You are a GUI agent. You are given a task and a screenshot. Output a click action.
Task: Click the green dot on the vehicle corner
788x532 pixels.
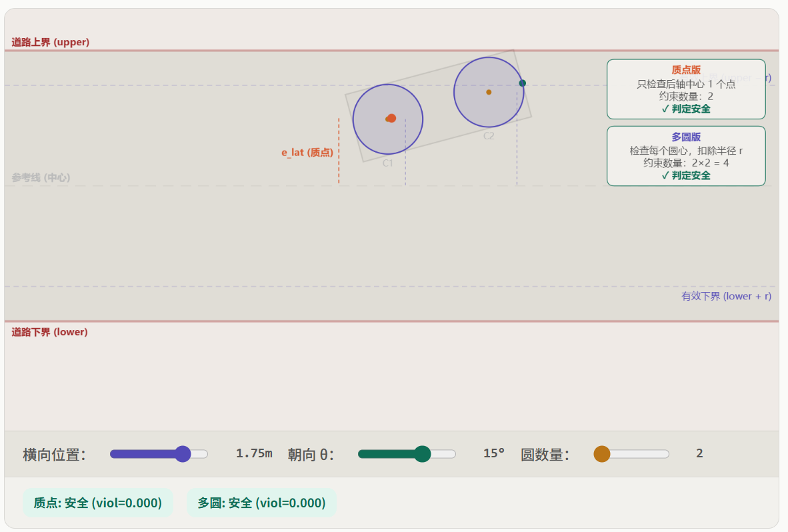522,83
